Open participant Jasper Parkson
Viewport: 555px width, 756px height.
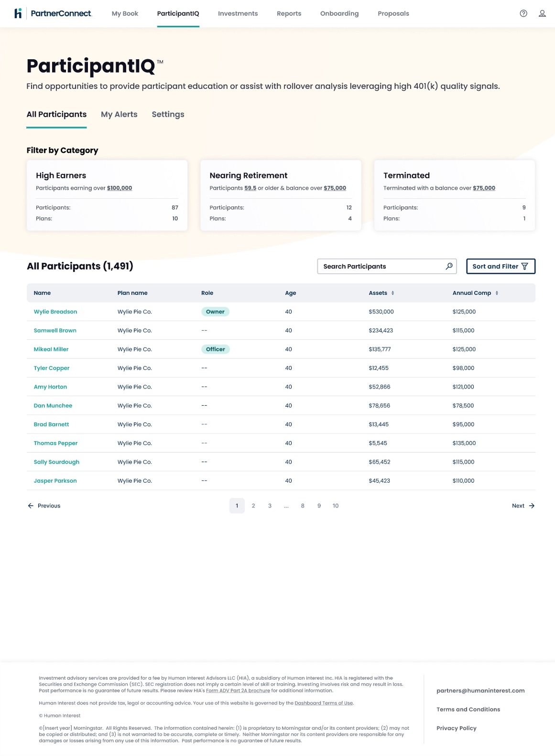(x=55, y=481)
